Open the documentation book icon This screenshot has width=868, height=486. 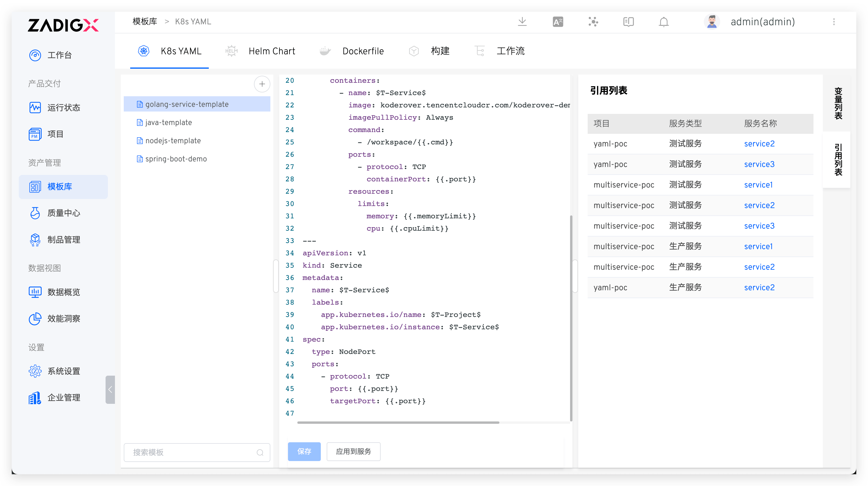point(628,22)
